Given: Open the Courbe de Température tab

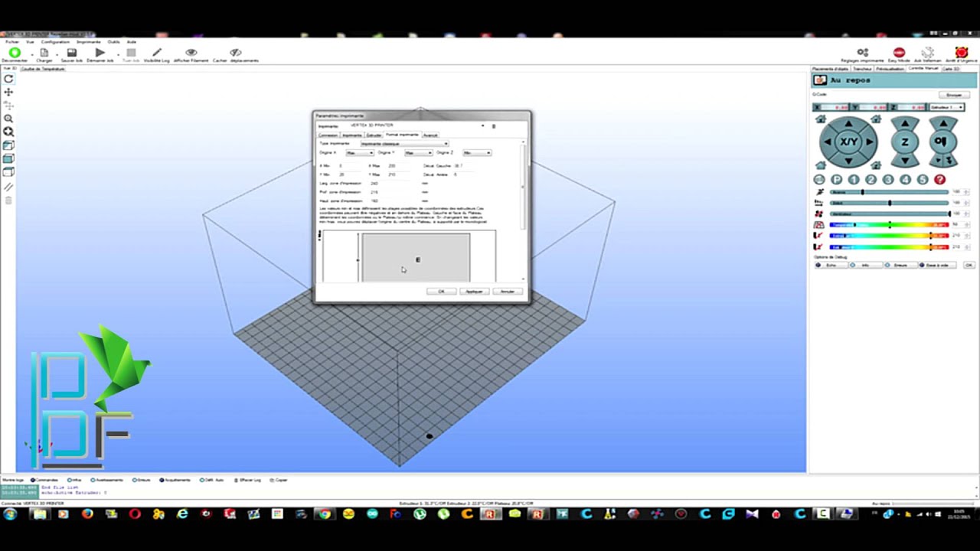Looking at the screenshot, I should point(43,69).
